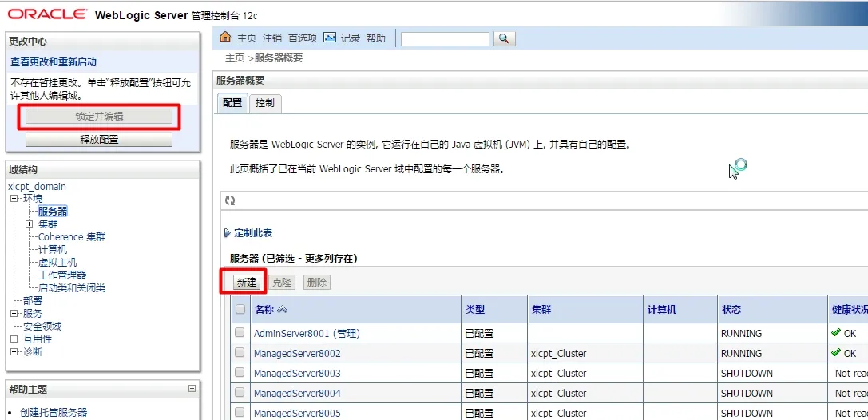Click the 克隆 button

coord(282,282)
